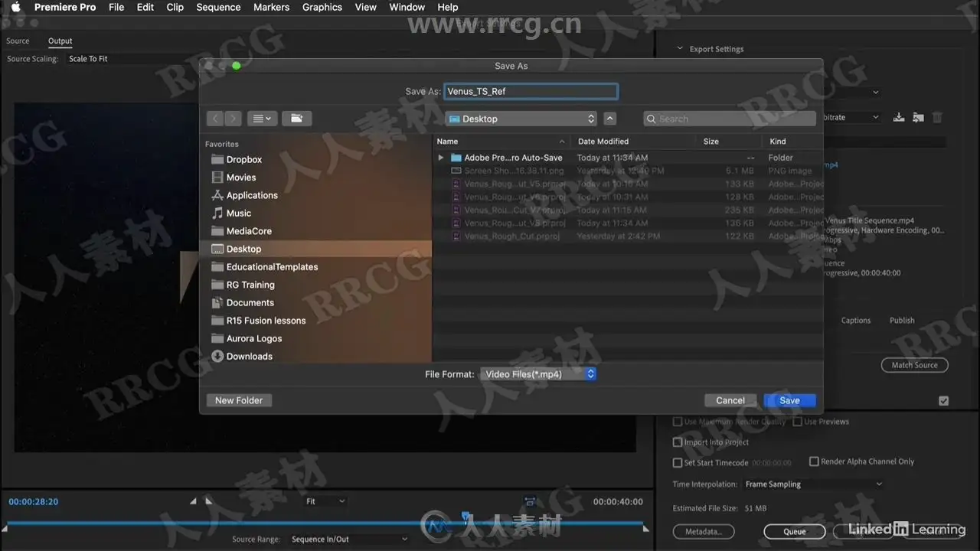Open the File menu
This screenshot has height=551, width=980.
(116, 7)
